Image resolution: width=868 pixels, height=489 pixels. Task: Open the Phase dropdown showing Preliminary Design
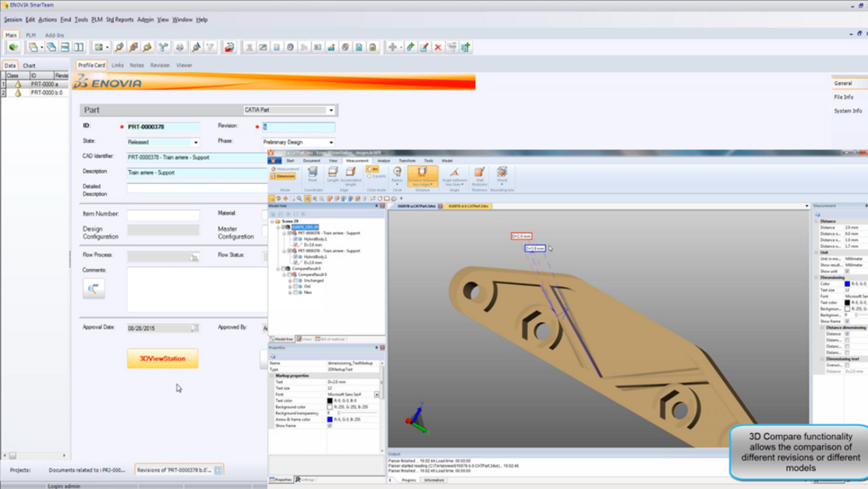tap(331, 142)
